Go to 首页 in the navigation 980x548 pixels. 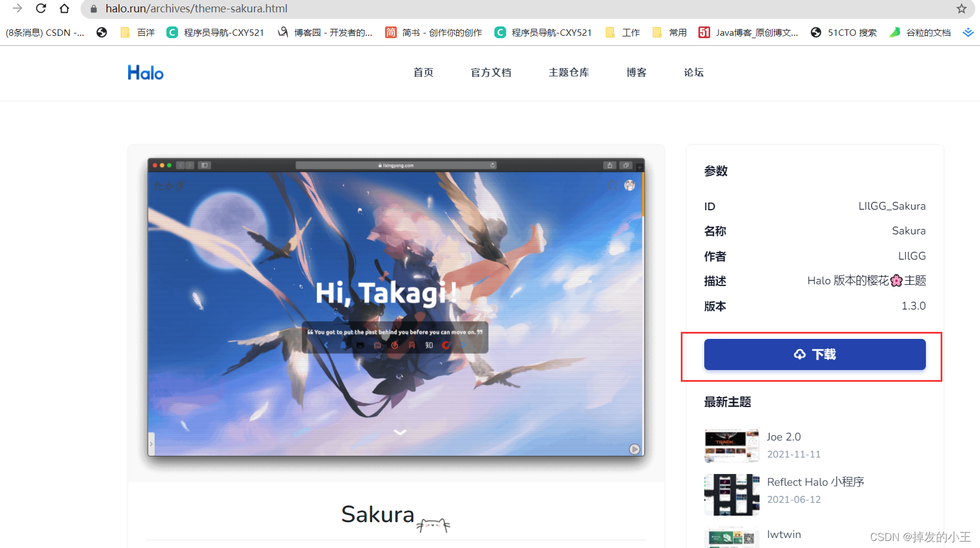coord(423,72)
